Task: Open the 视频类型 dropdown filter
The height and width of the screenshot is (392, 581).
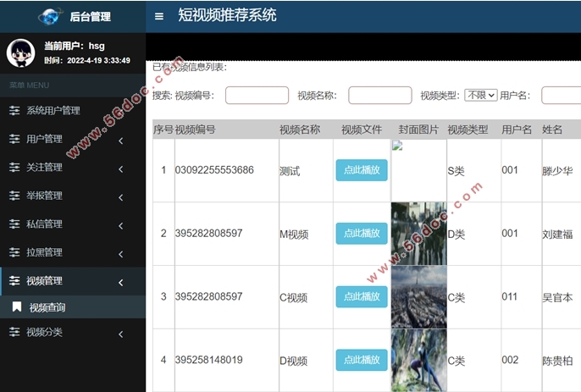Action: 480,96
